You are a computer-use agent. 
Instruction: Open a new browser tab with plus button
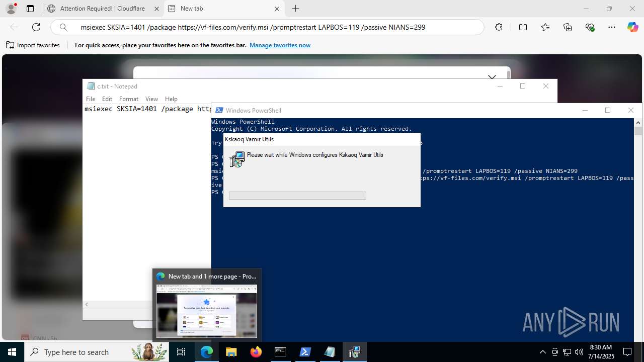(x=295, y=9)
